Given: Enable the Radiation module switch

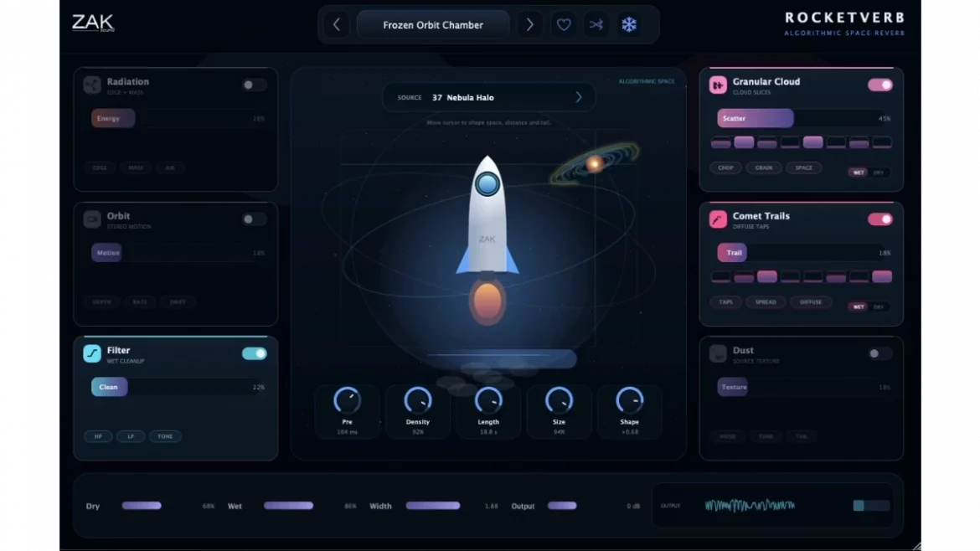Looking at the screenshot, I should 254,85.
